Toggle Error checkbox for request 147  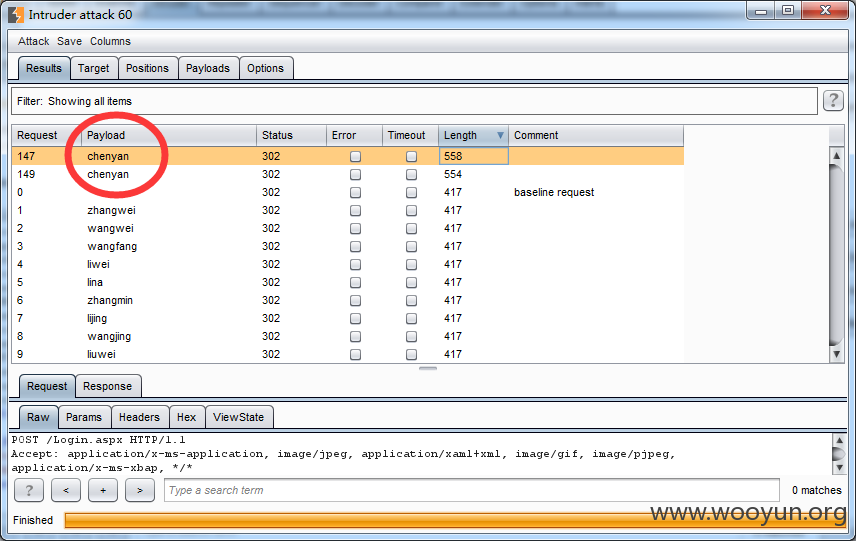pos(355,157)
